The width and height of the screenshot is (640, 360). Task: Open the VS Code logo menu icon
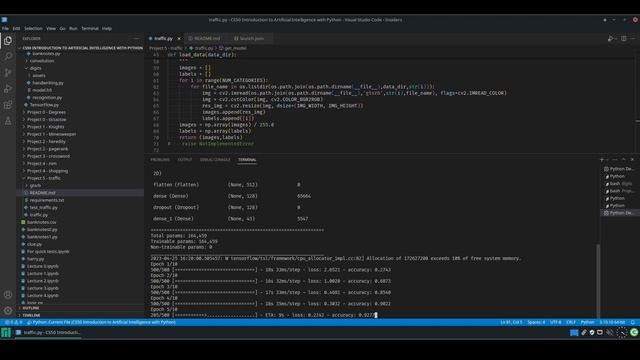pyautogui.click(x=4, y=20)
